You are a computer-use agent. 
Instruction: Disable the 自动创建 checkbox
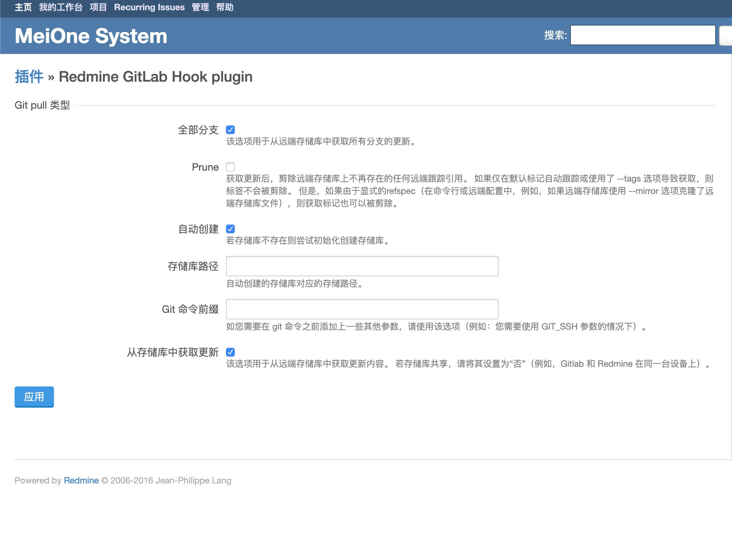(230, 229)
